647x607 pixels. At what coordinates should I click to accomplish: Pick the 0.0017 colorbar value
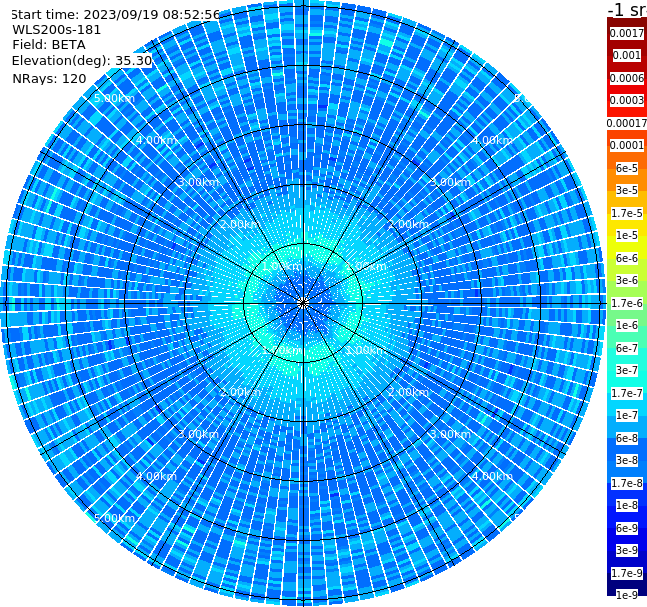click(627, 33)
